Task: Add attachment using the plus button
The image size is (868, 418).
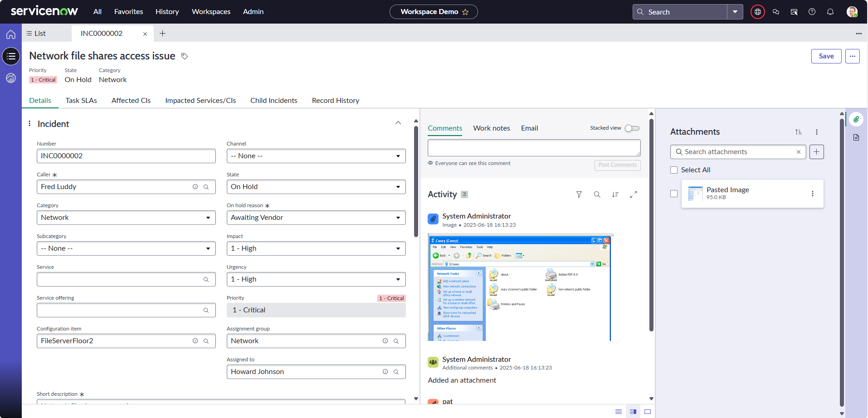Action: coord(816,152)
